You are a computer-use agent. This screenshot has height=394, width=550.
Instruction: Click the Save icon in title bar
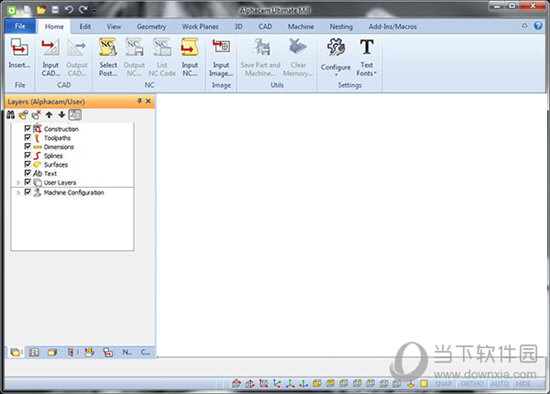point(55,10)
